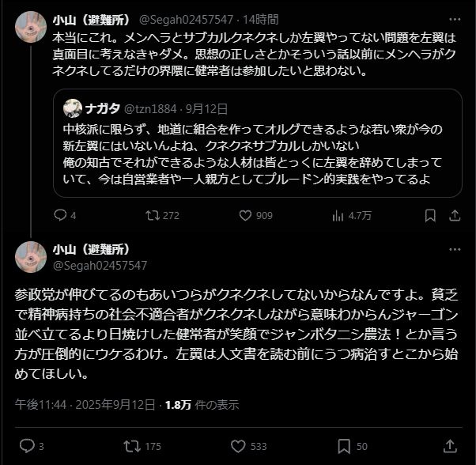476x465 pixels.
Task: Bookmark the first tweet
Action: (x=430, y=215)
